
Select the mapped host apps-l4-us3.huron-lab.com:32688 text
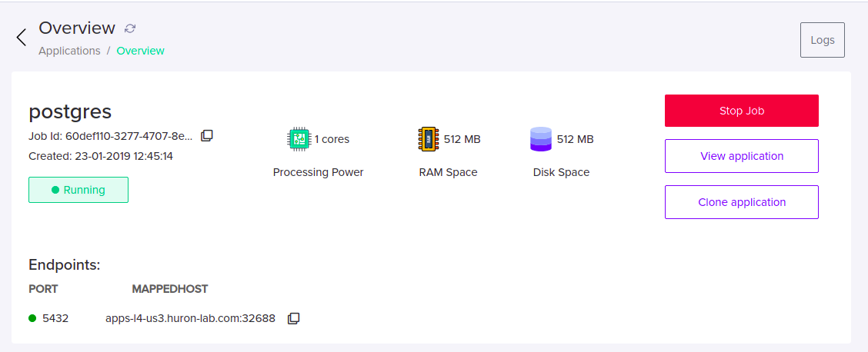(190, 318)
